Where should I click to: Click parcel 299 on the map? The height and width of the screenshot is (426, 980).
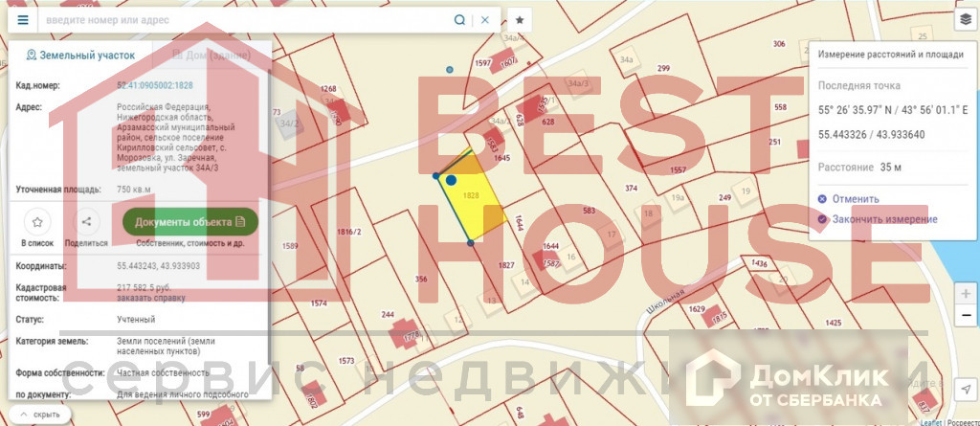click(664, 68)
